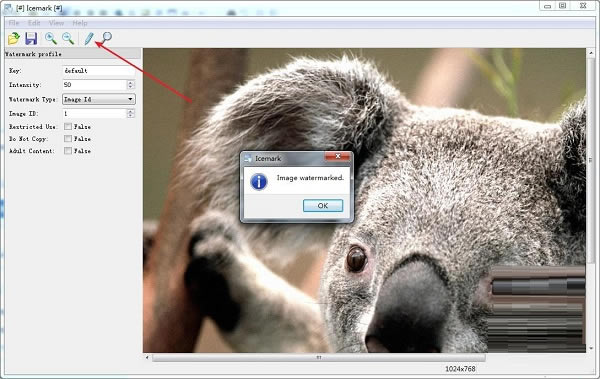Minimize the Icemark main window
600x379 pixels.
pyautogui.click(x=548, y=6)
